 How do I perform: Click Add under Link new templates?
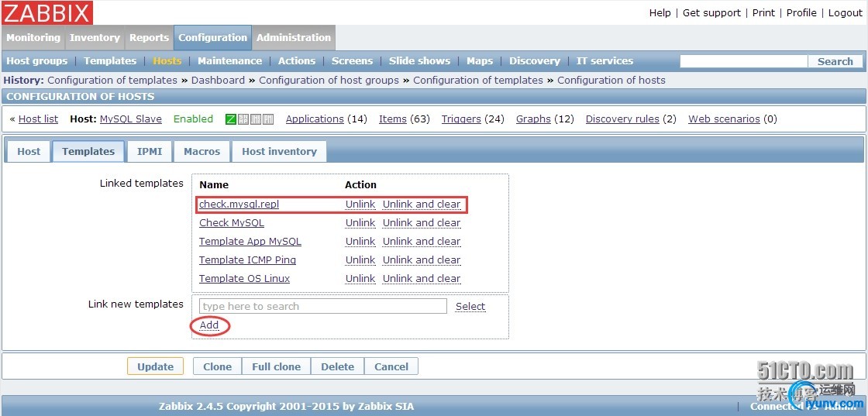tap(209, 325)
